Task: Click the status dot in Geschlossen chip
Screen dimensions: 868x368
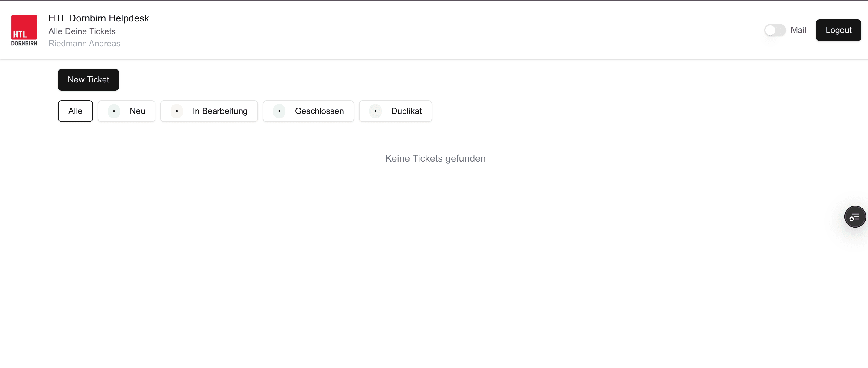Action: [x=279, y=111]
